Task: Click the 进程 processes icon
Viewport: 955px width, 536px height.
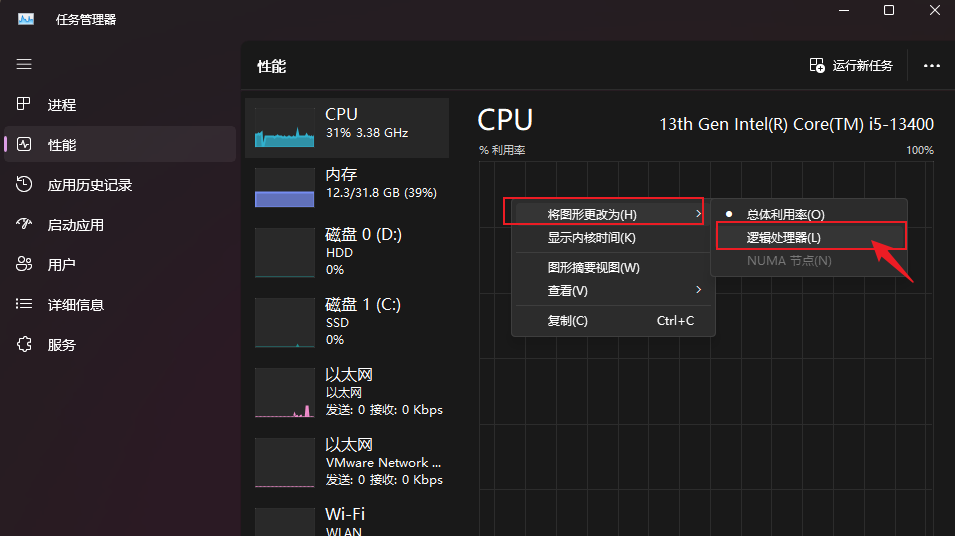Action: click(x=24, y=104)
